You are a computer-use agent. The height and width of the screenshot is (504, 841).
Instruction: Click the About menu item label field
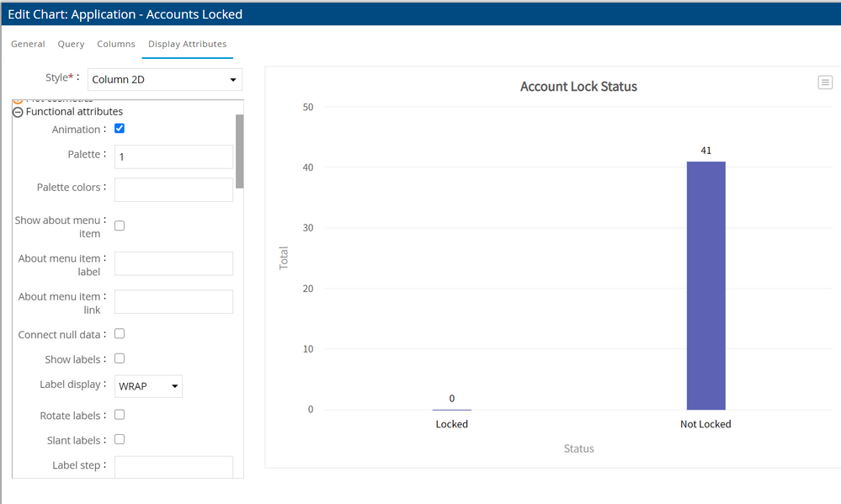[173, 263]
